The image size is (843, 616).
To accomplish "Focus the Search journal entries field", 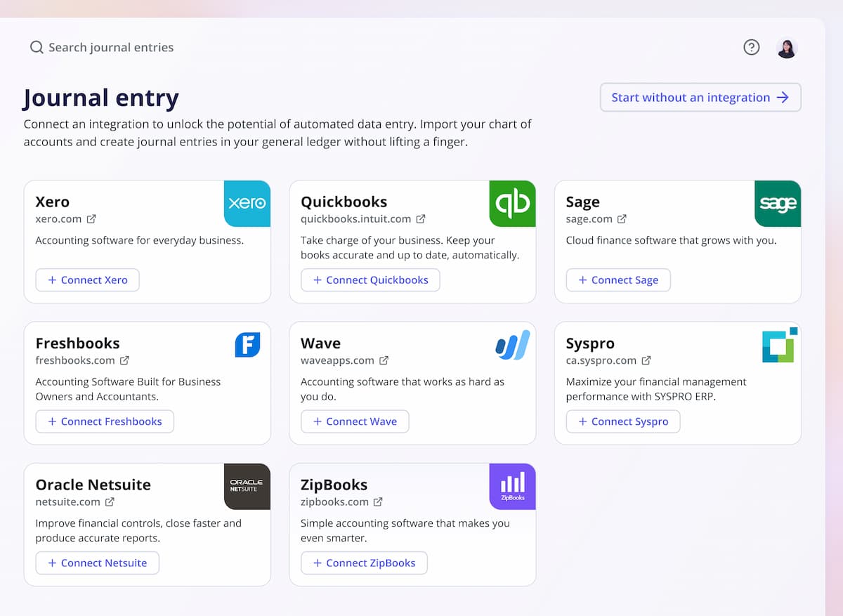I will [x=111, y=47].
